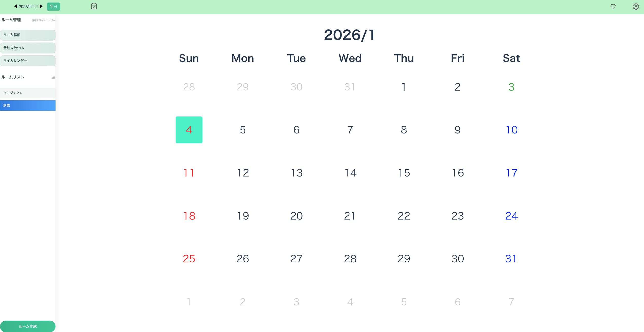This screenshot has width=644, height=332.
Task: Go to previous month arrow
Action: click(16, 6)
